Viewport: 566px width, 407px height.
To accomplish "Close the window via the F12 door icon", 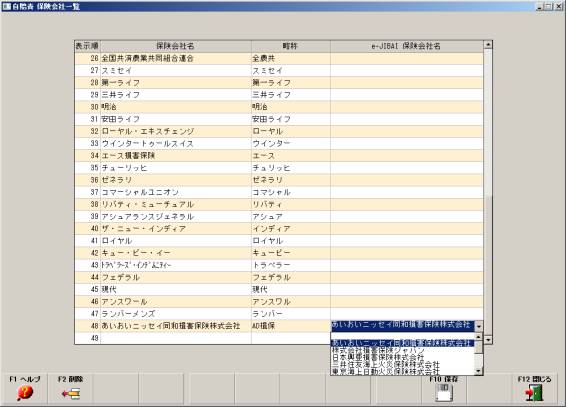I will coord(534,393).
